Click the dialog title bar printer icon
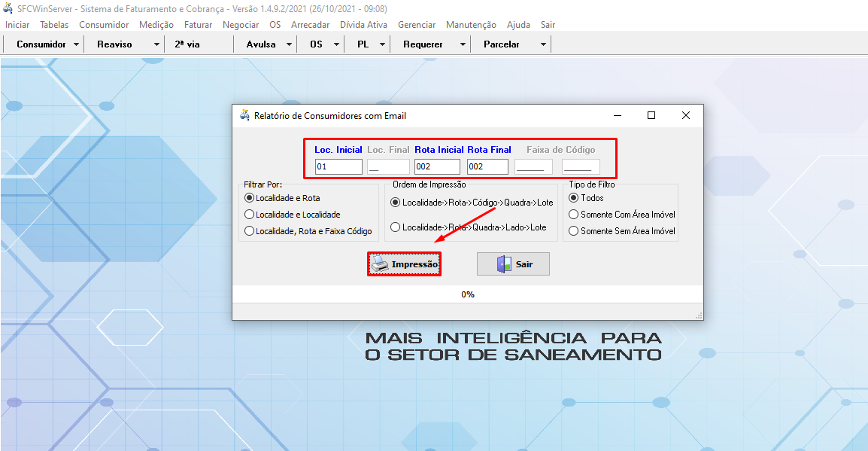This screenshot has height=451, width=868. click(244, 115)
